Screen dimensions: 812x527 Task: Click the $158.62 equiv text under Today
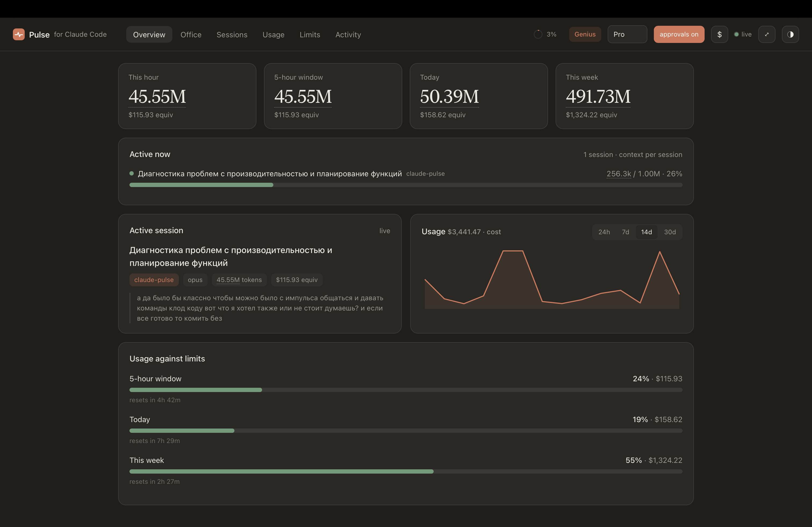443,115
